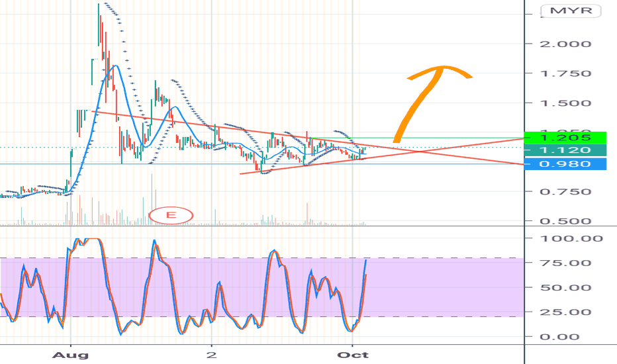Select the green 1.205 price label
Image resolution: width=617 pixels, height=364 pixels.
pos(565,138)
